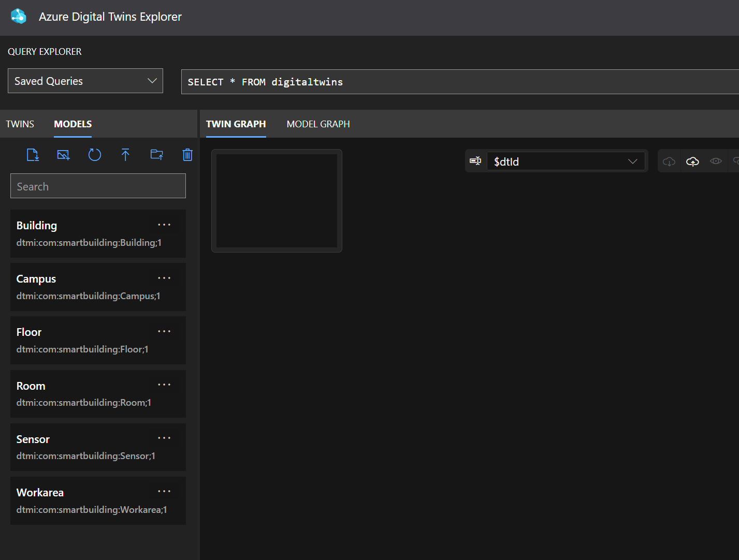Switch to the TWIN GRAPH tab
The image size is (739, 560).
[x=236, y=124]
